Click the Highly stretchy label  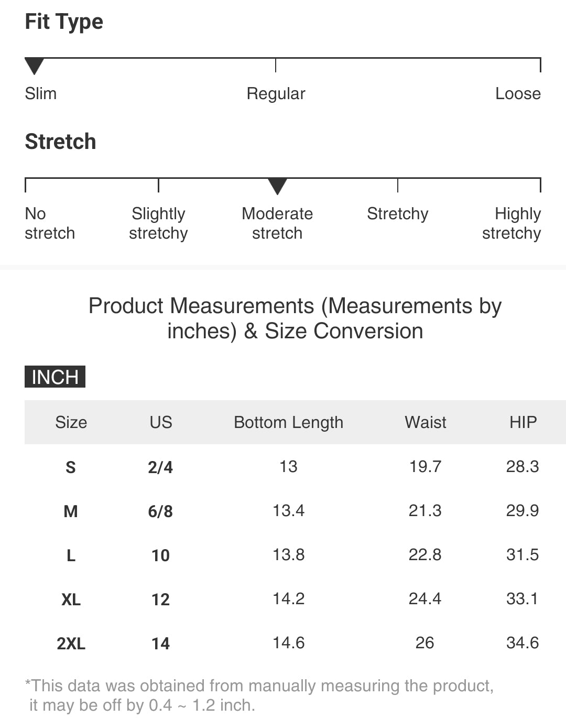pos(511,223)
